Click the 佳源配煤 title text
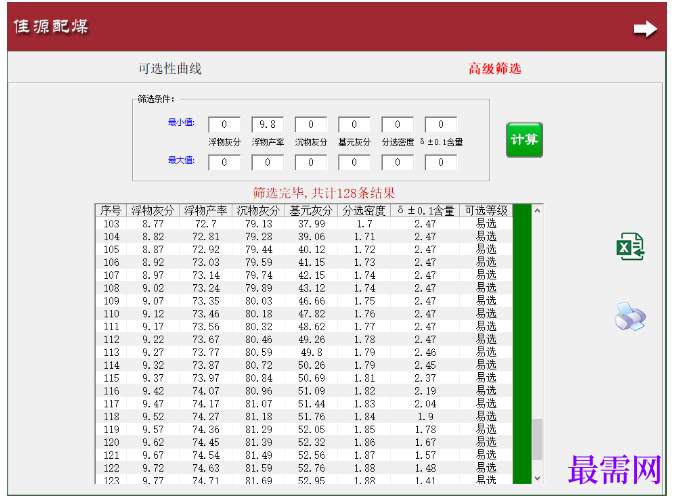Viewport: 680px width, 501px height. click(x=51, y=26)
